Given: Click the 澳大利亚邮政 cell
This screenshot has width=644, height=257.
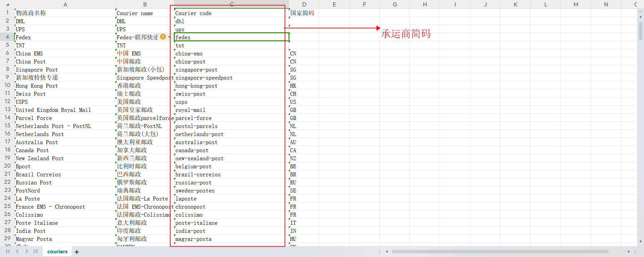Looking at the screenshot, I should (145, 142).
